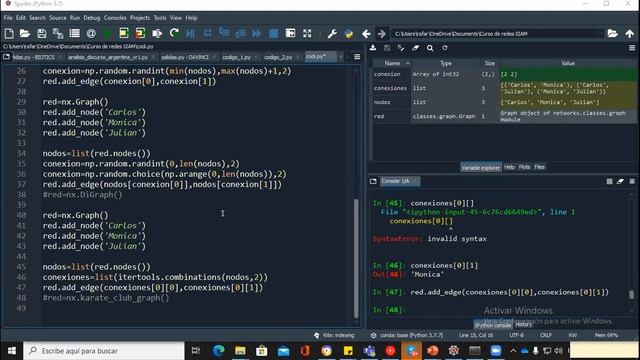Image resolution: width=640 pixels, height=360 pixels.
Task: Open the File menu
Action: pos(8,18)
